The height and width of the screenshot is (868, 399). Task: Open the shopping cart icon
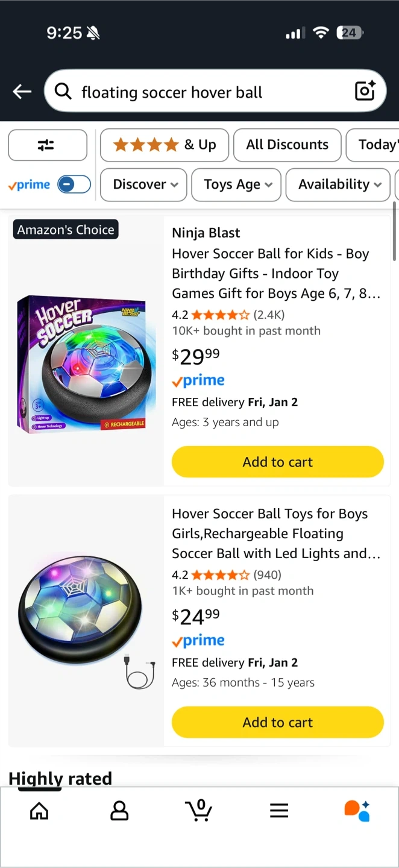pyautogui.click(x=199, y=811)
